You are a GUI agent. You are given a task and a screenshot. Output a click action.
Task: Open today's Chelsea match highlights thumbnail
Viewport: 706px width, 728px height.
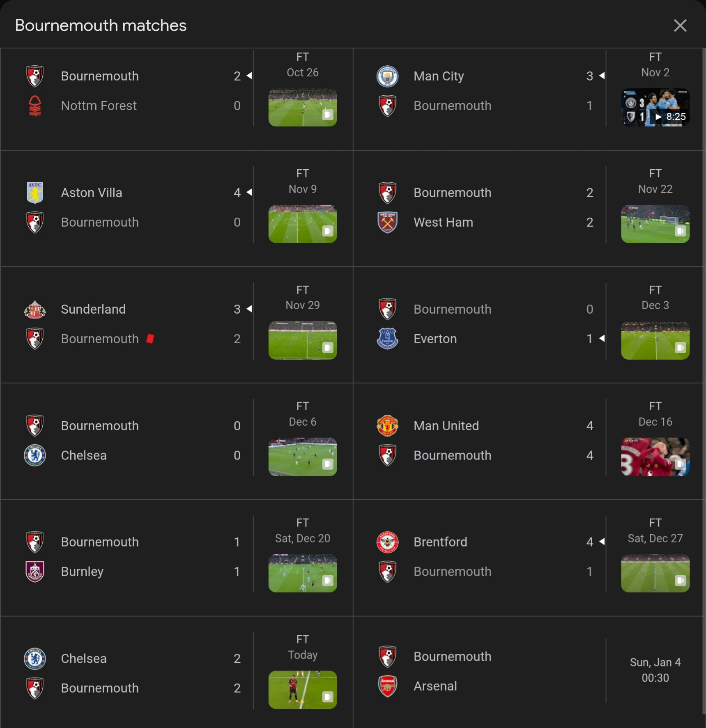[303, 690]
